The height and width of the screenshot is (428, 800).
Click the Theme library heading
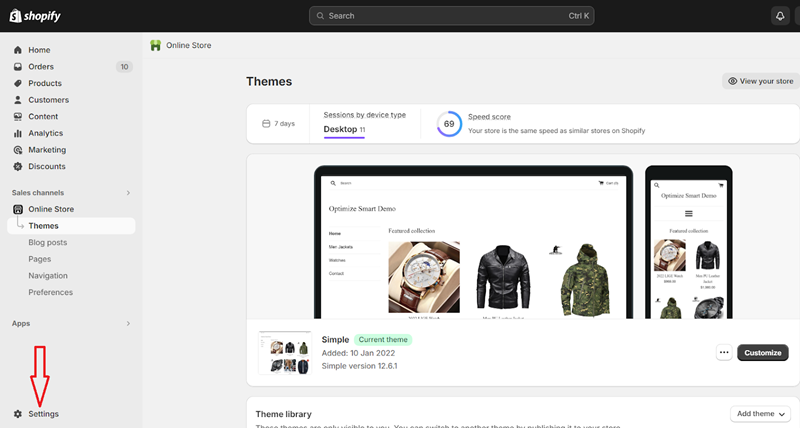[x=284, y=414]
